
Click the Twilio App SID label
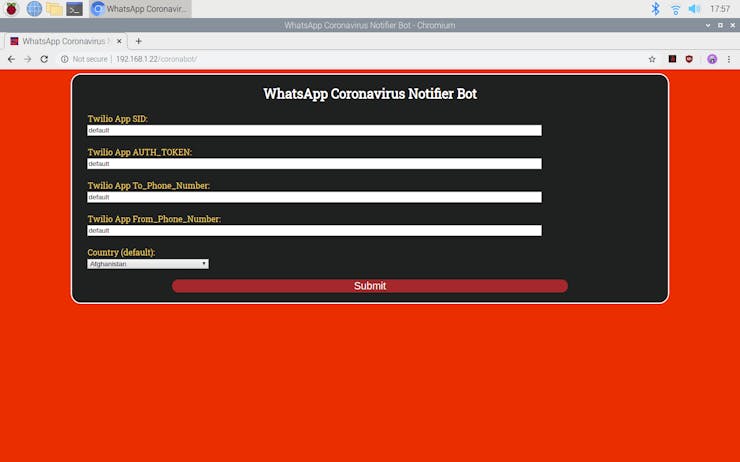click(x=118, y=119)
